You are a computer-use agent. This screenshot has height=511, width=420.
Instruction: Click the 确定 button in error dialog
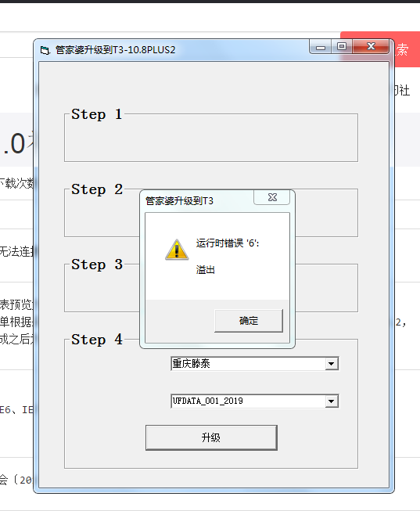click(x=248, y=321)
